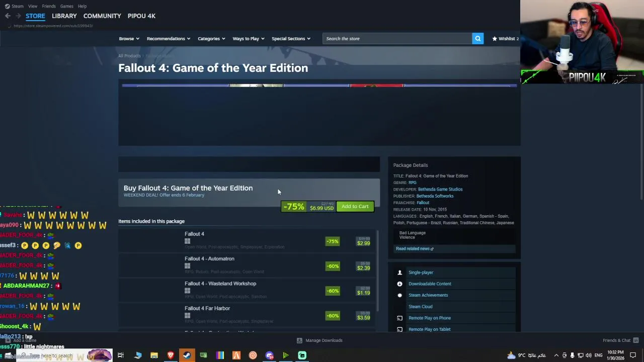Open the Fallout franchise link

[x=423, y=203]
